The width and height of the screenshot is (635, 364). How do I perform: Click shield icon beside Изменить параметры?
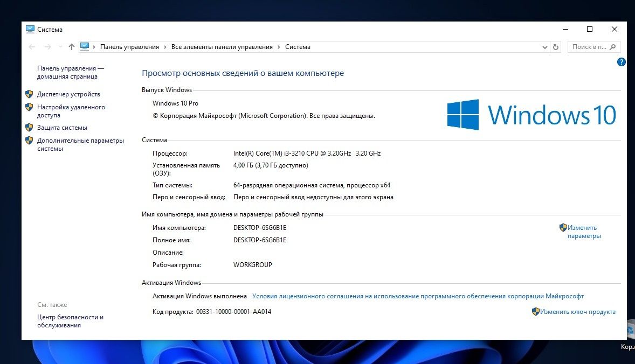[563, 227]
